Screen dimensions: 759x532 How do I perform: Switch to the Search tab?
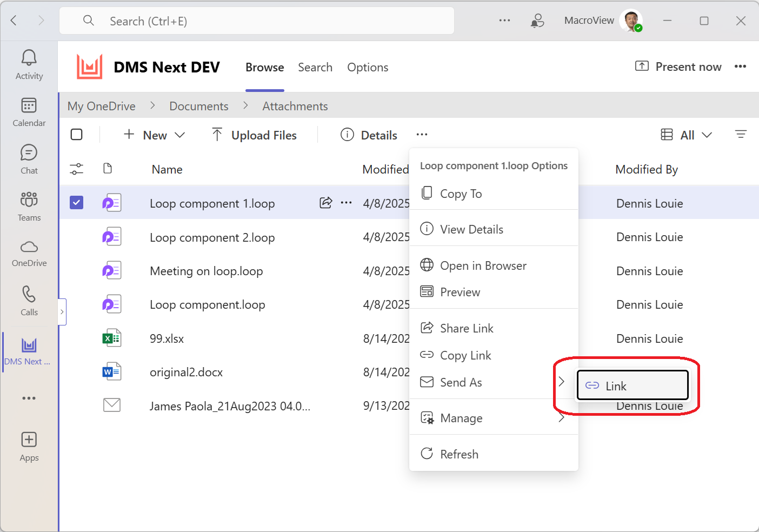pyautogui.click(x=315, y=67)
